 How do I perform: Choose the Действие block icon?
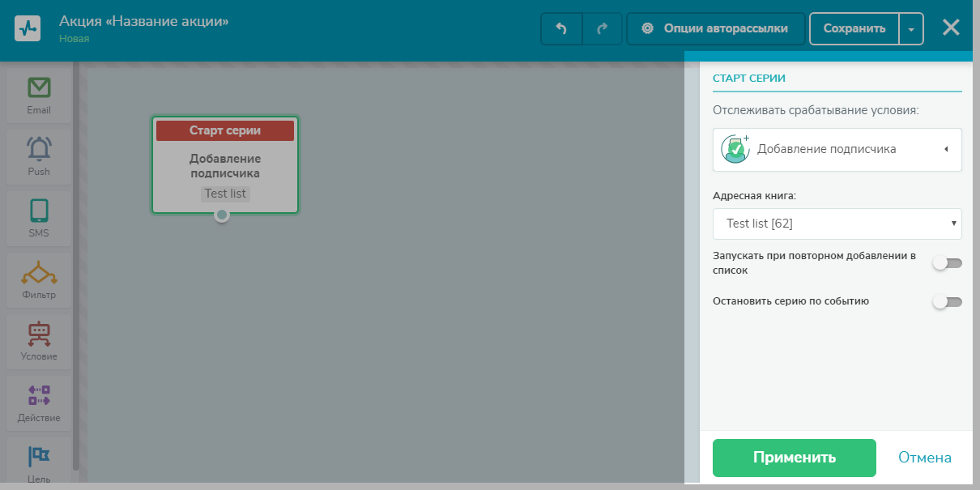click(38, 397)
